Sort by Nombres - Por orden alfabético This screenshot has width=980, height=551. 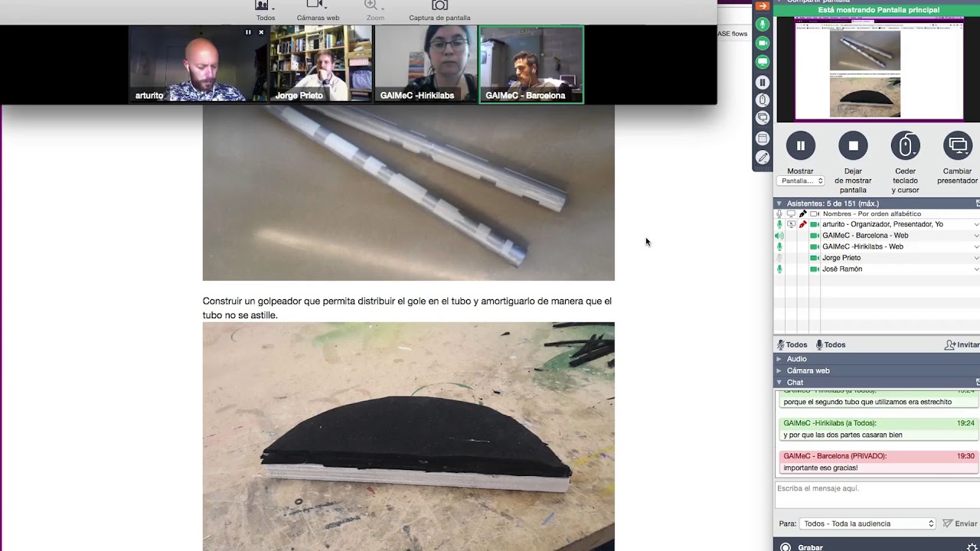click(x=872, y=214)
